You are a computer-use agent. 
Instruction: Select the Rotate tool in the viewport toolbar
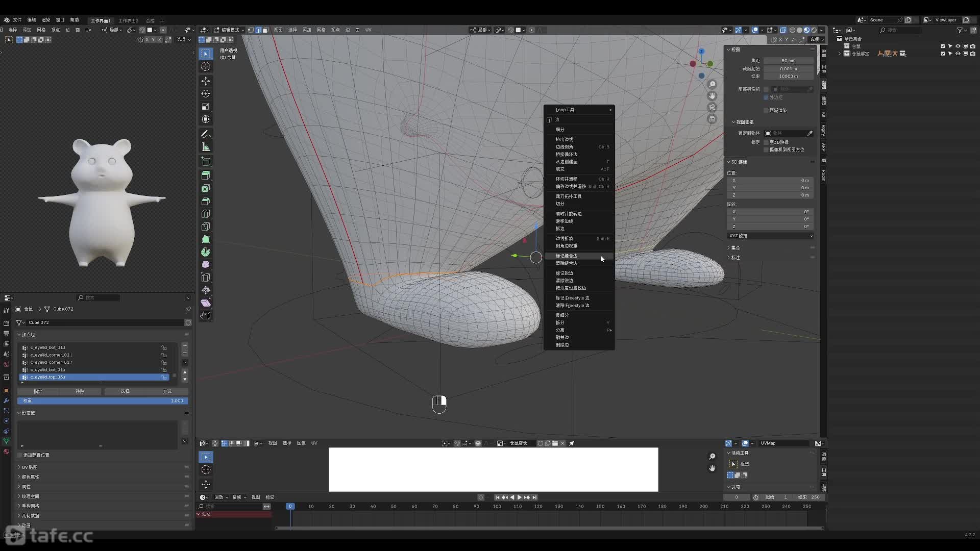pyautogui.click(x=206, y=94)
